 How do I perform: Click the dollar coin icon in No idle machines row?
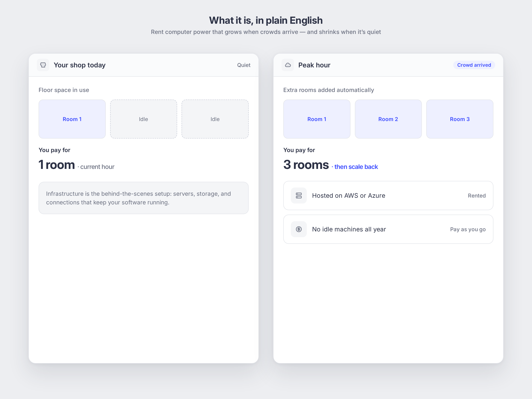pos(299,229)
